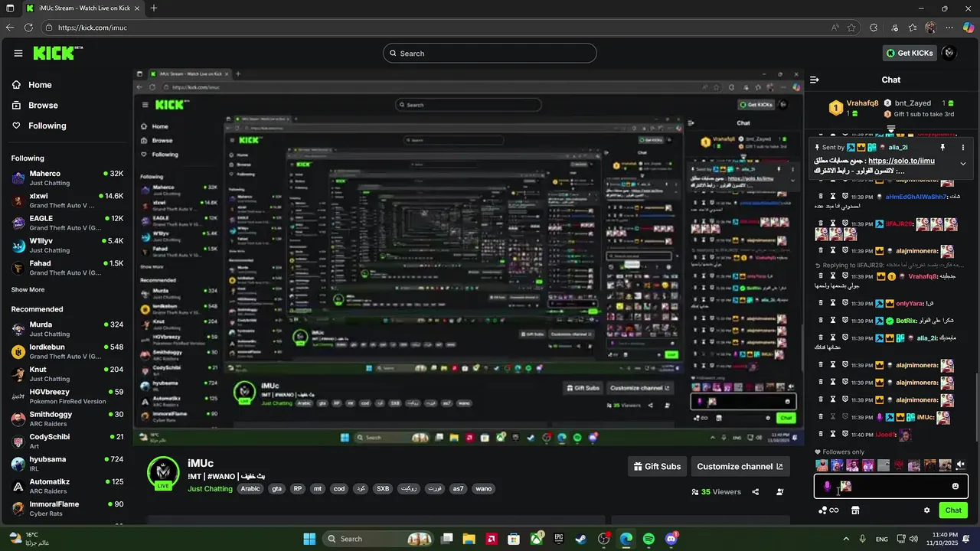Click the purple microphone in chat input
980x551 pixels.
[827, 487]
